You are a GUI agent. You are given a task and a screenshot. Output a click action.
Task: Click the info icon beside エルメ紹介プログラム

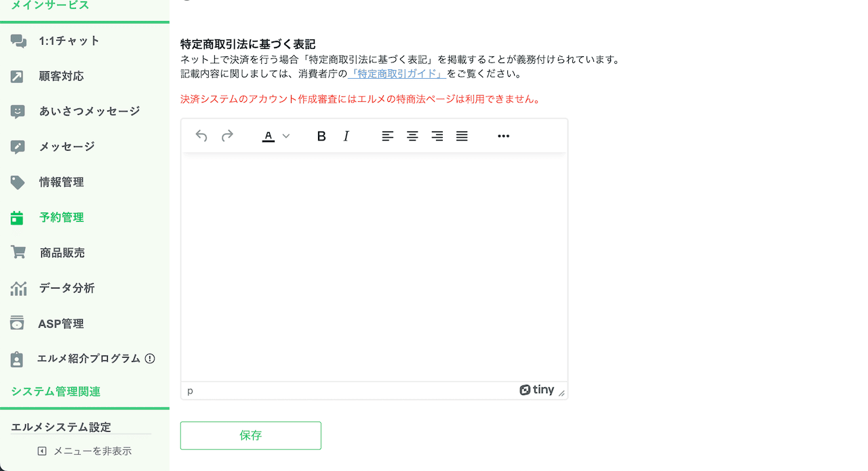click(151, 358)
